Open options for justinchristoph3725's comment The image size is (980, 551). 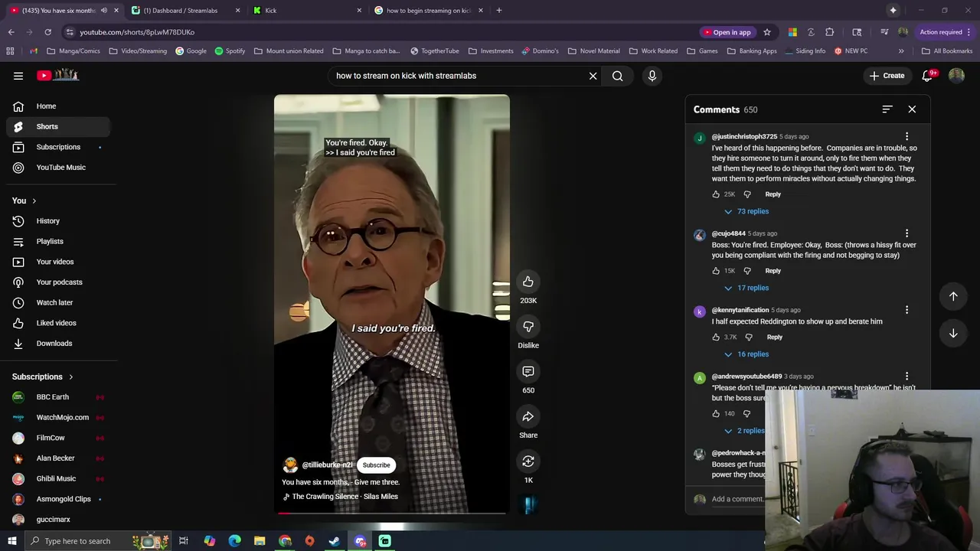[906, 137]
